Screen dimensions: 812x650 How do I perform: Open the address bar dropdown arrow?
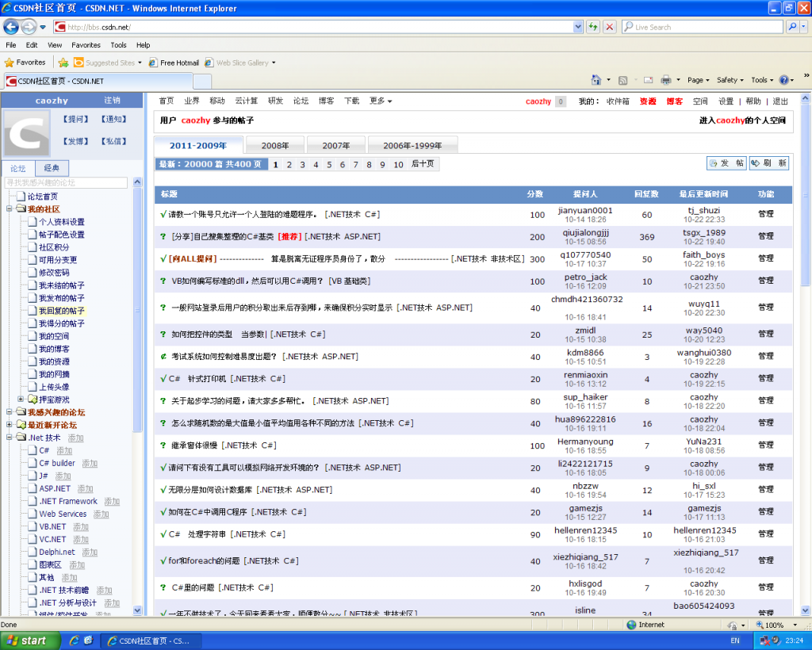click(578, 27)
